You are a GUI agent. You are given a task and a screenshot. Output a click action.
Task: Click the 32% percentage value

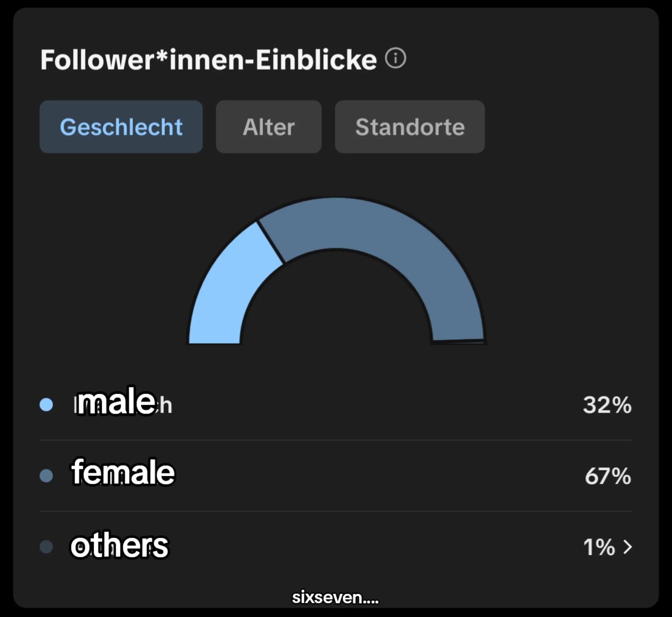point(607,405)
